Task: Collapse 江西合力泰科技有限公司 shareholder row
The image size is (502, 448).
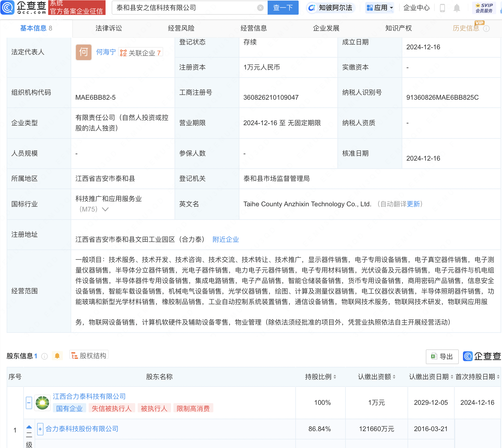Action: pyautogui.click(x=29, y=403)
